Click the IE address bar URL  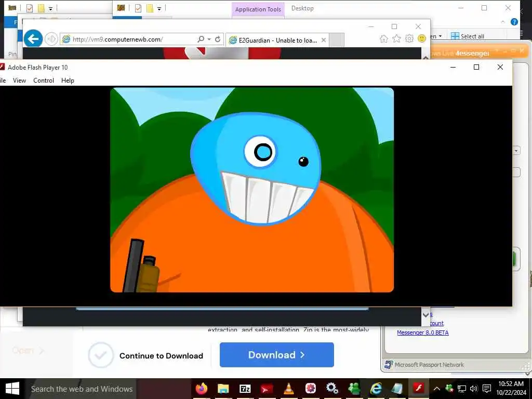tap(117, 39)
